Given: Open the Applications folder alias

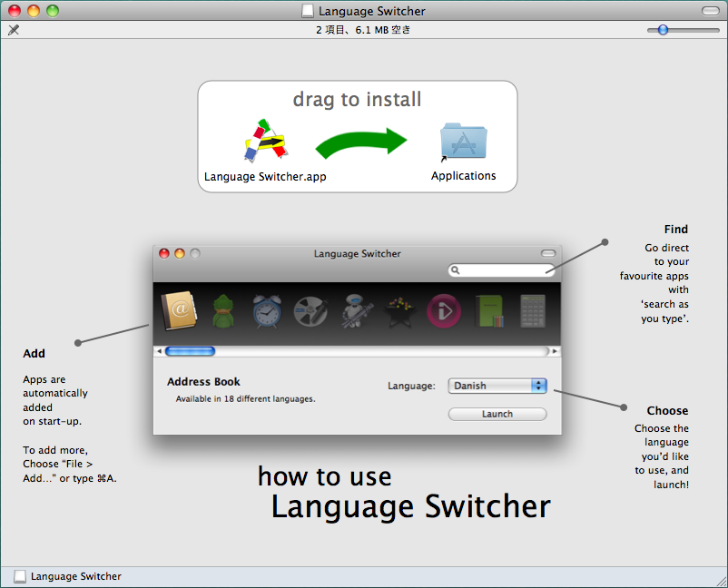Looking at the screenshot, I should 463,142.
